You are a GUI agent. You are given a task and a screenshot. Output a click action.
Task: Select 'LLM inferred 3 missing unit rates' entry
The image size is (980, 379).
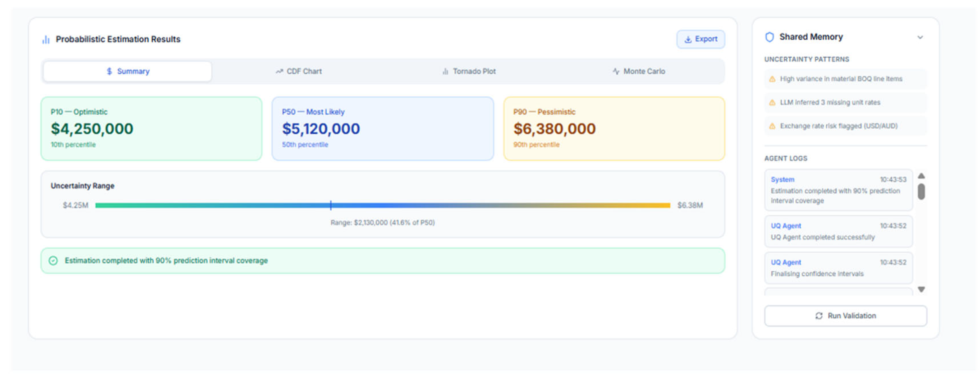845,103
